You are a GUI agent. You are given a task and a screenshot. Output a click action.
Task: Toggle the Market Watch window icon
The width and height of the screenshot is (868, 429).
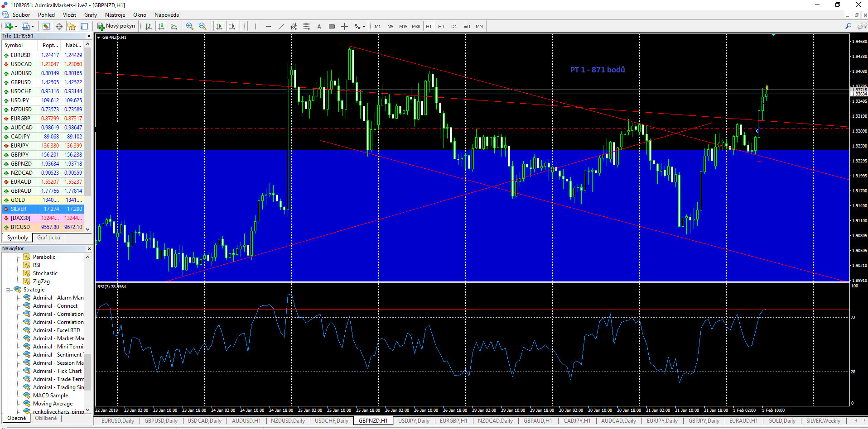(46, 26)
